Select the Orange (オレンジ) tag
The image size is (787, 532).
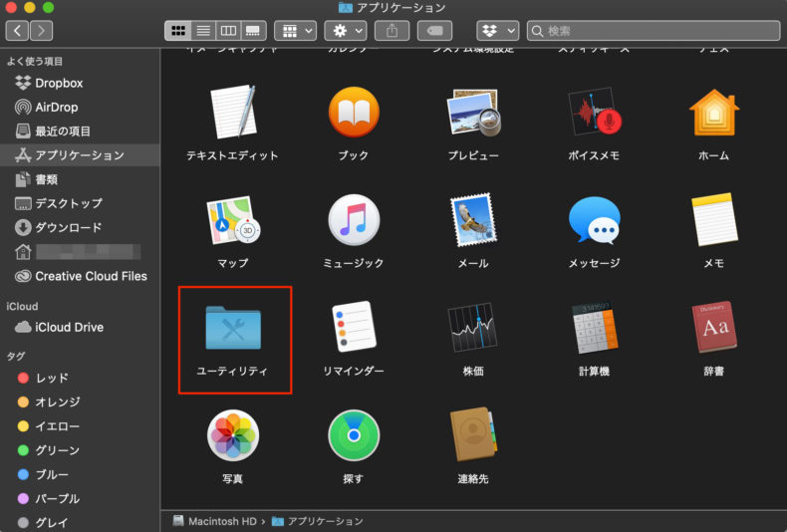coord(81,402)
